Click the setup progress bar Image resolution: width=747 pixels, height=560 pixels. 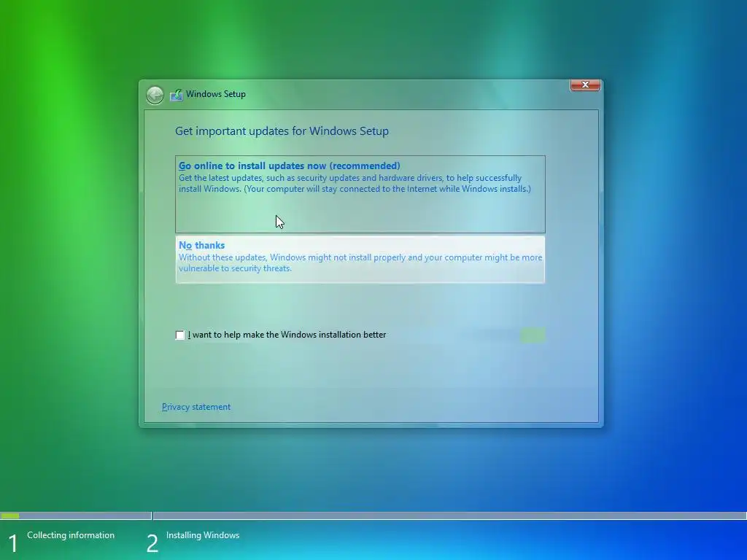pos(373,516)
